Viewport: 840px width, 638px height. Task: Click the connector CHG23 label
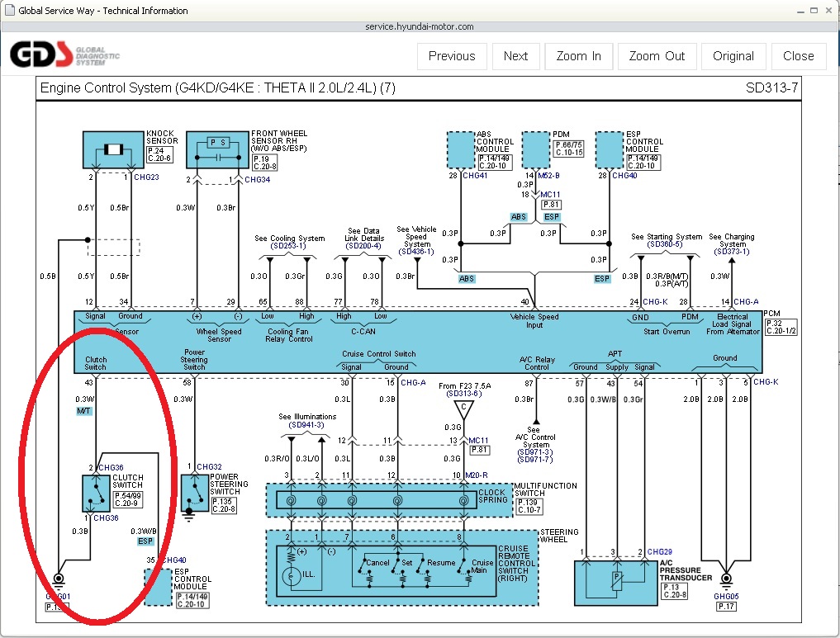tap(146, 177)
